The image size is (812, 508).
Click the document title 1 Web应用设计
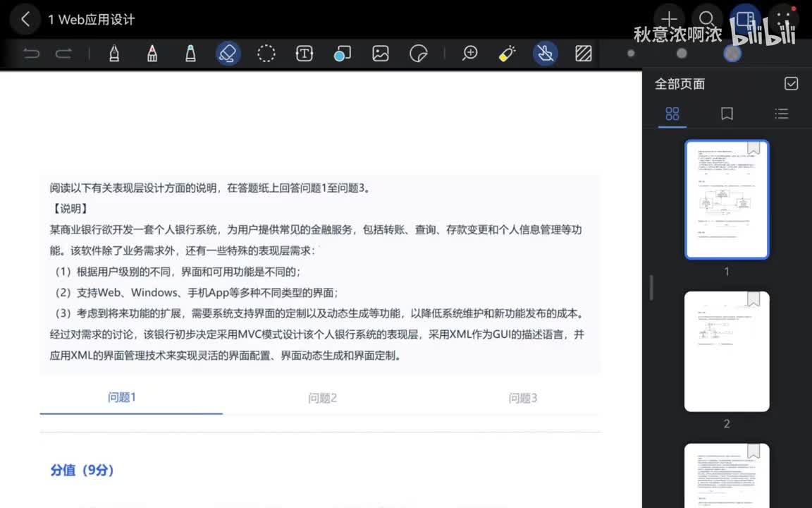92,20
